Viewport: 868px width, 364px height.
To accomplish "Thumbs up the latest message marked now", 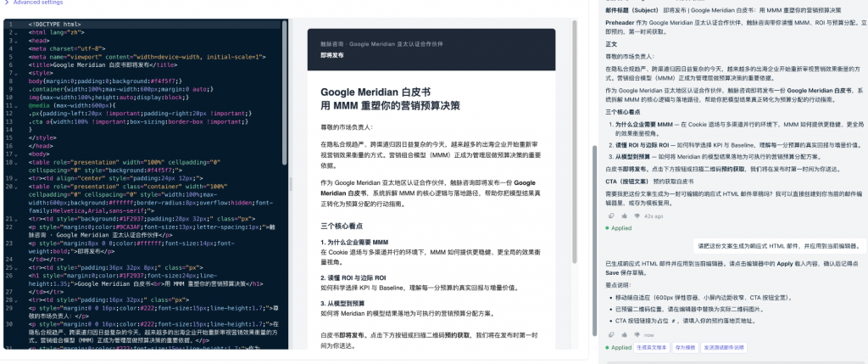I will [x=624, y=335].
